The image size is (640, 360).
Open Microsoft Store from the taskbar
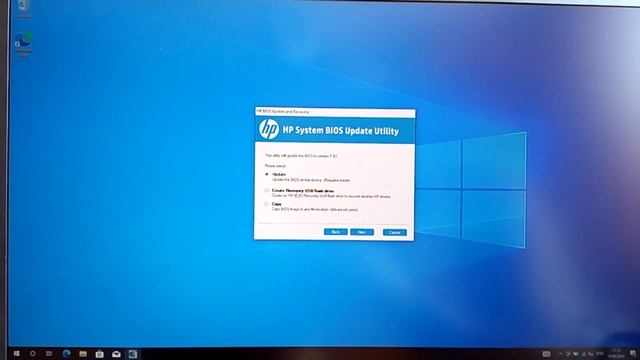click(x=99, y=354)
